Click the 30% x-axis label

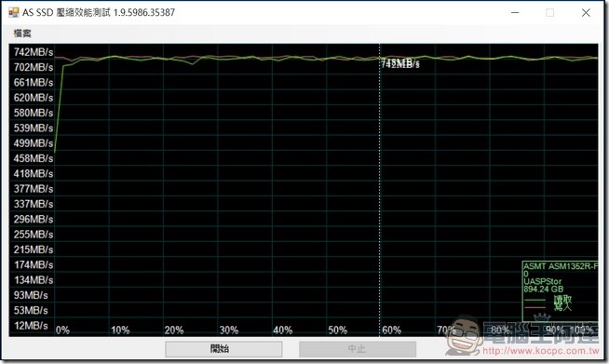229,330
